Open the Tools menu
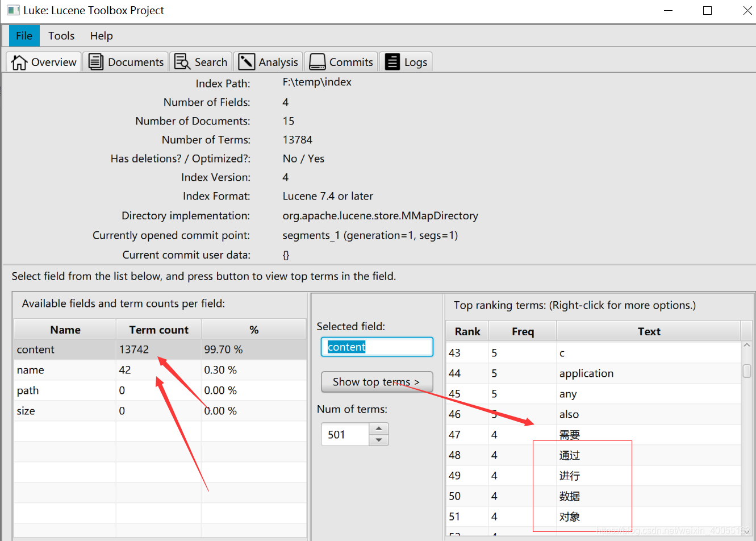 [61, 36]
